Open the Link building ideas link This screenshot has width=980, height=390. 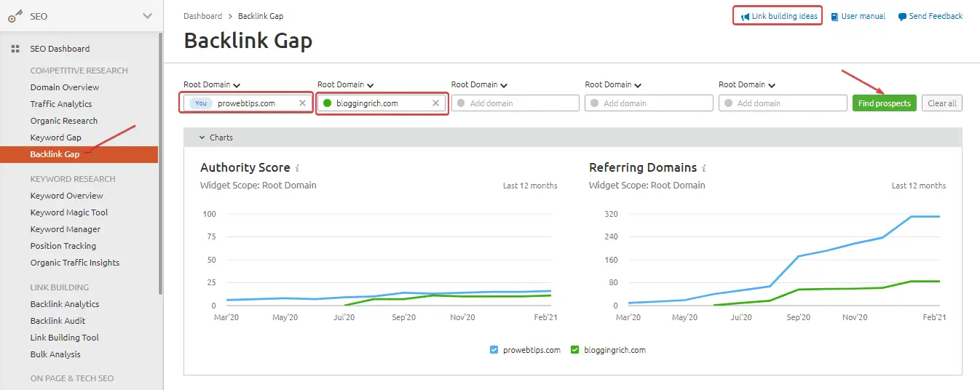pyautogui.click(x=785, y=16)
